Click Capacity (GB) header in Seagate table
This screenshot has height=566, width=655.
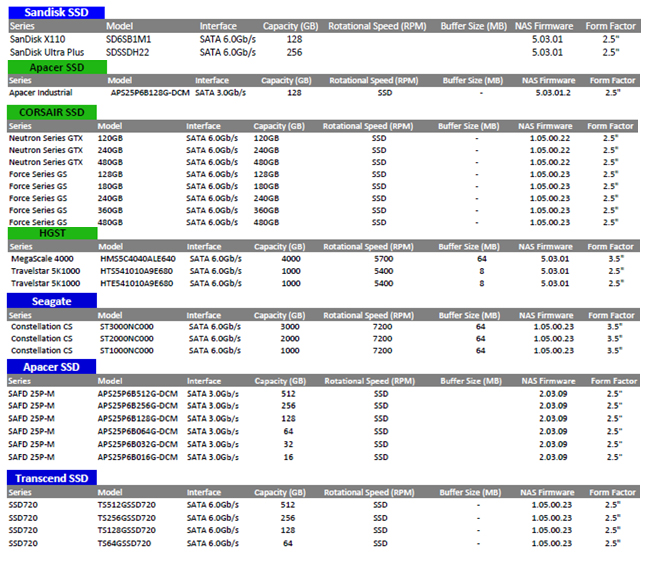pyautogui.click(x=279, y=315)
